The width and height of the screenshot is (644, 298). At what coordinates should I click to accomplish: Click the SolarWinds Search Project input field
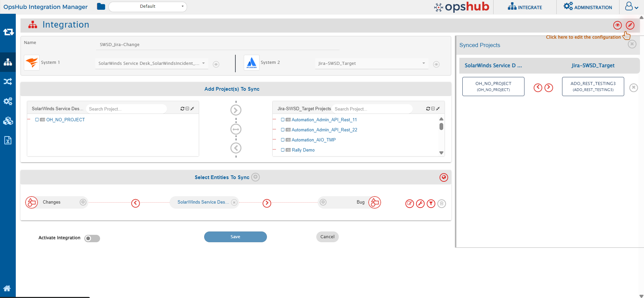126,109
